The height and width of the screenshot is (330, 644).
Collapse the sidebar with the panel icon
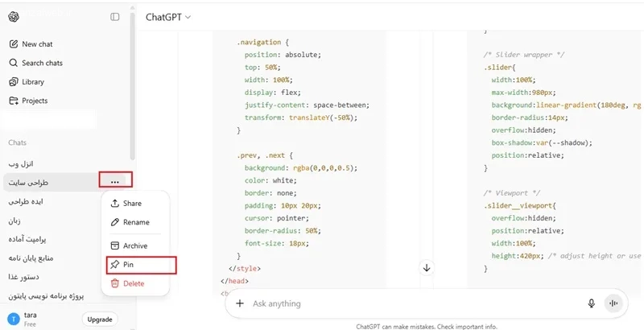pos(115,17)
